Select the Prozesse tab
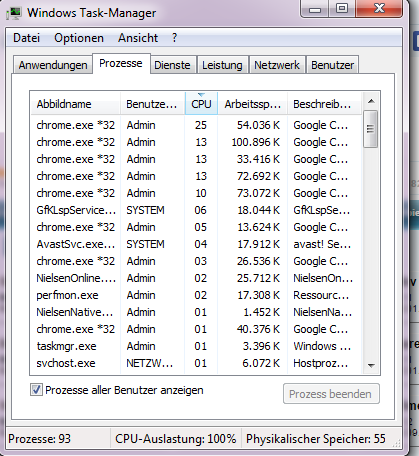The image size is (419, 456). coord(121,63)
